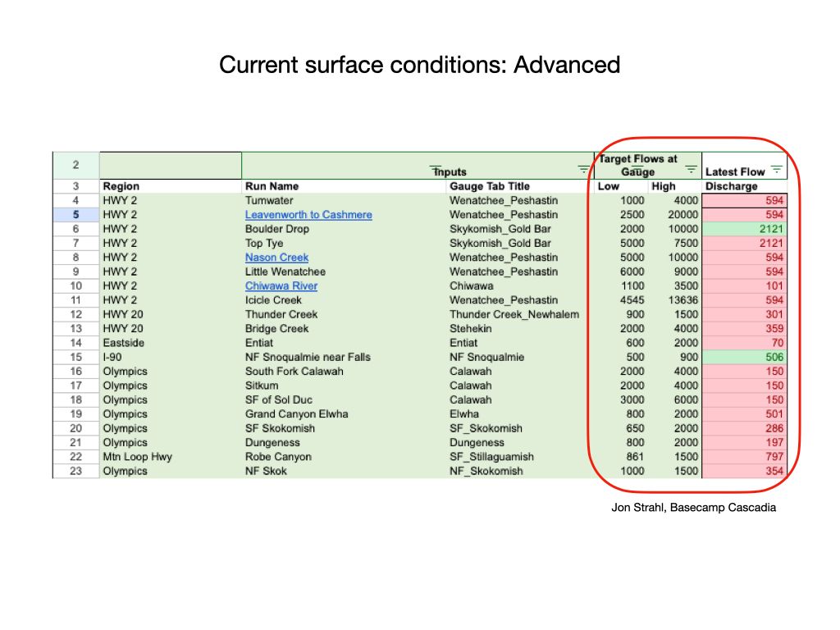Select the Sitkum cell
This screenshot has height=630, width=840.
(344, 386)
